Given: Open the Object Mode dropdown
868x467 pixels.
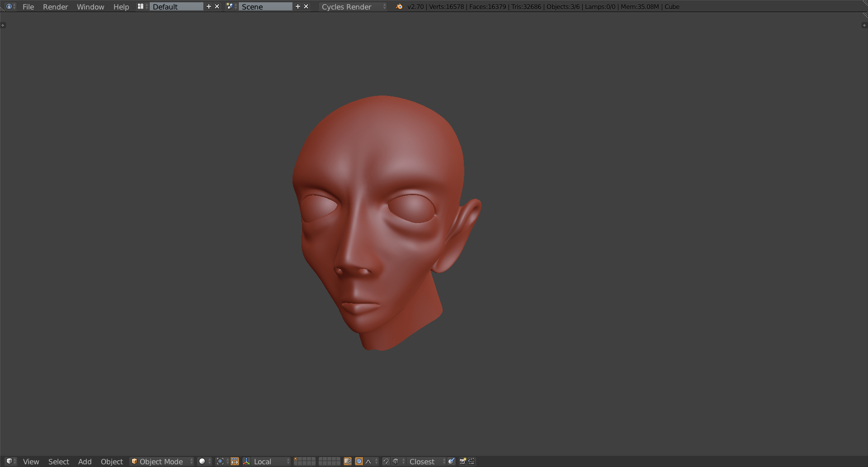Looking at the screenshot, I should tap(162, 461).
